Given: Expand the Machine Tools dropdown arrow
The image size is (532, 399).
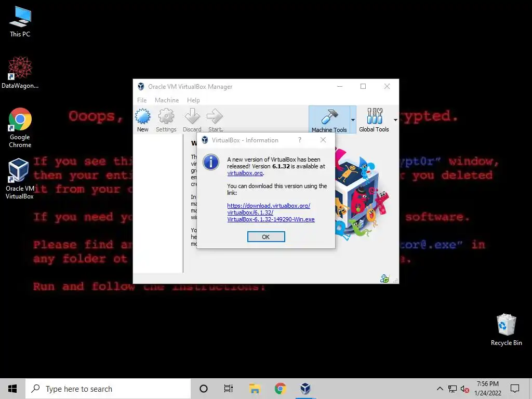Looking at the screenshot, I should click(353, 120).
